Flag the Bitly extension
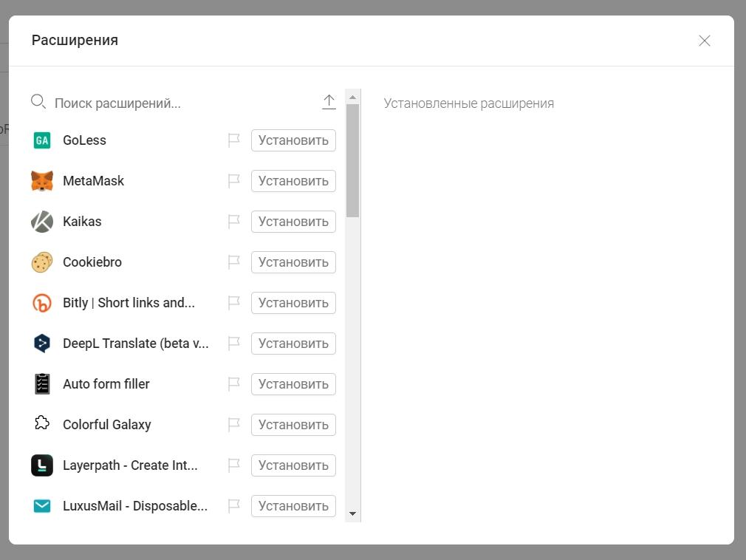Screen dimensions: 746x560 pyautogui.click(x=233, y=303)
